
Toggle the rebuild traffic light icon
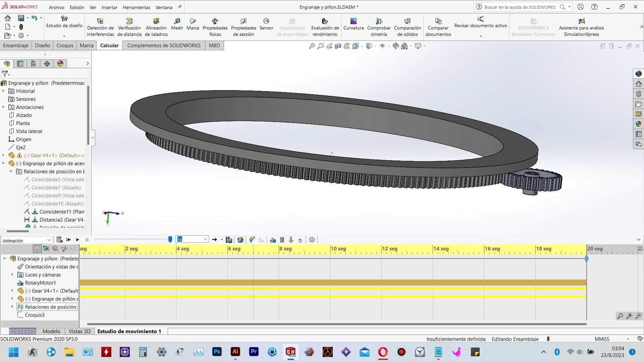pos(21,27)
